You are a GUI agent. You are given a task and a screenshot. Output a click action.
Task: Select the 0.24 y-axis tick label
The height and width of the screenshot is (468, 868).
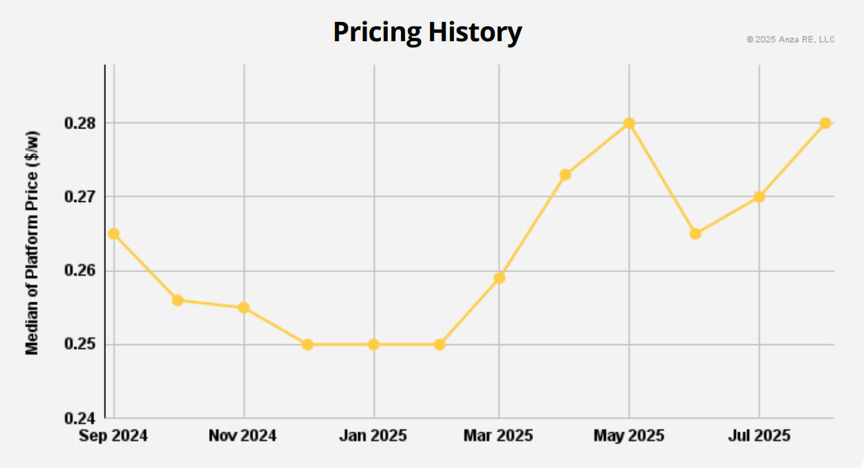[x=82, y=419]
